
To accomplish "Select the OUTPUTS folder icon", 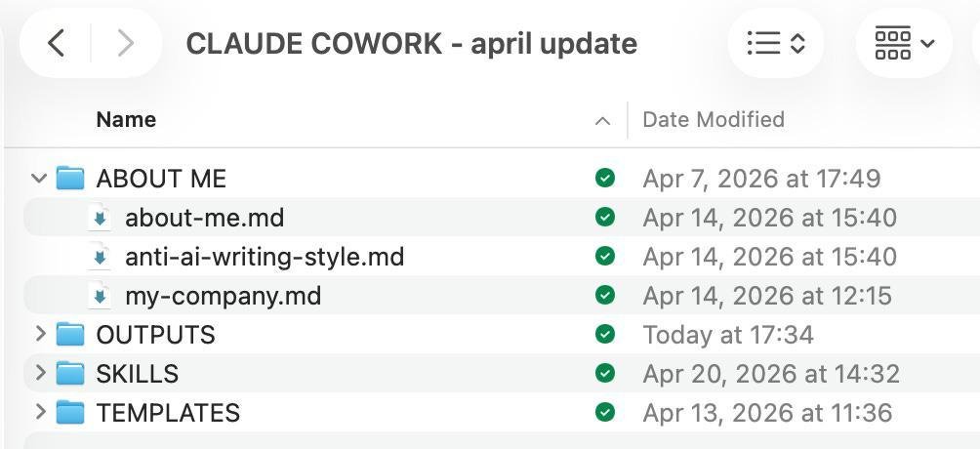I will (x=70, y=334).
